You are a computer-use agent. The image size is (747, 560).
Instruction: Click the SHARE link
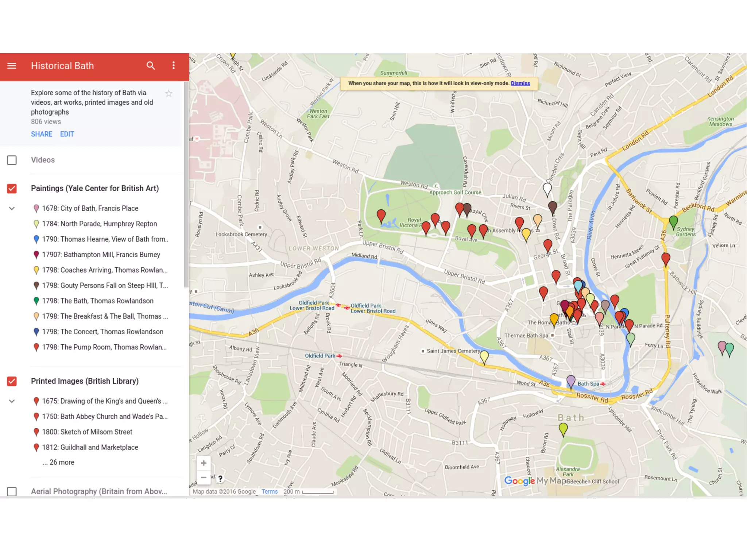point(42,134)
